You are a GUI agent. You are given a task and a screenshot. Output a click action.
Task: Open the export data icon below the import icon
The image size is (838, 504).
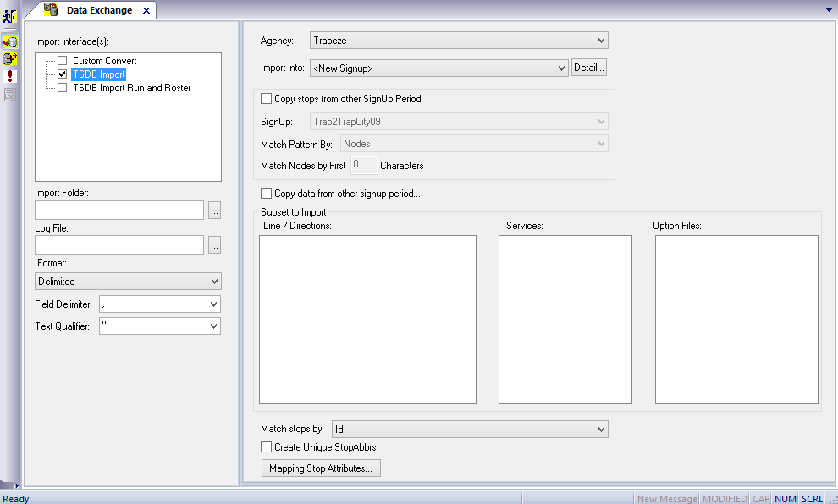[8, 59]
